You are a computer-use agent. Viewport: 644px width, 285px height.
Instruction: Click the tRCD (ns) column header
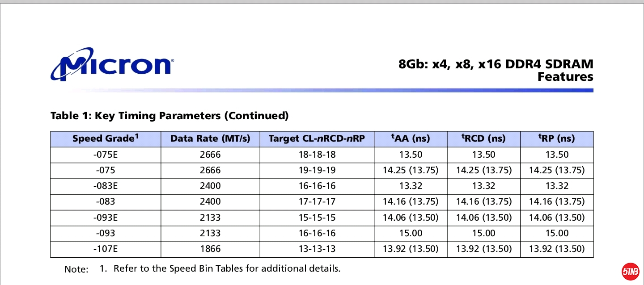(x=483, y=139)
